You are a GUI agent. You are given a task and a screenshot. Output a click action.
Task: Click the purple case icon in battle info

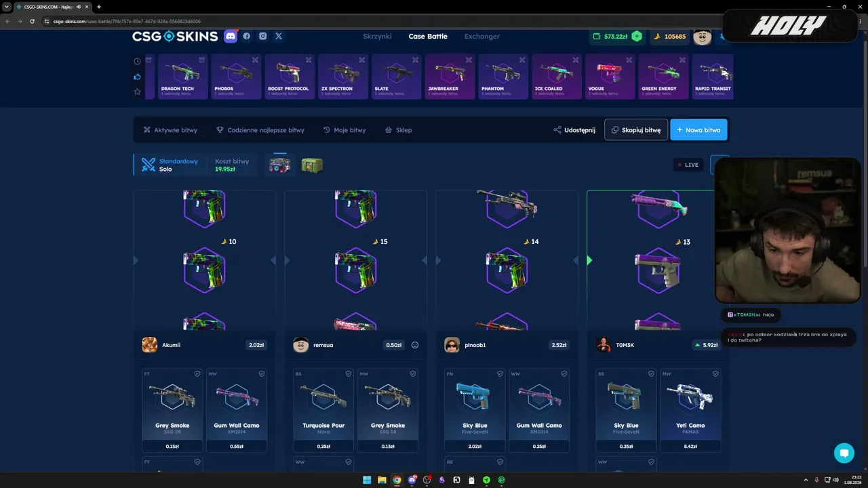[x=279, y=165]
